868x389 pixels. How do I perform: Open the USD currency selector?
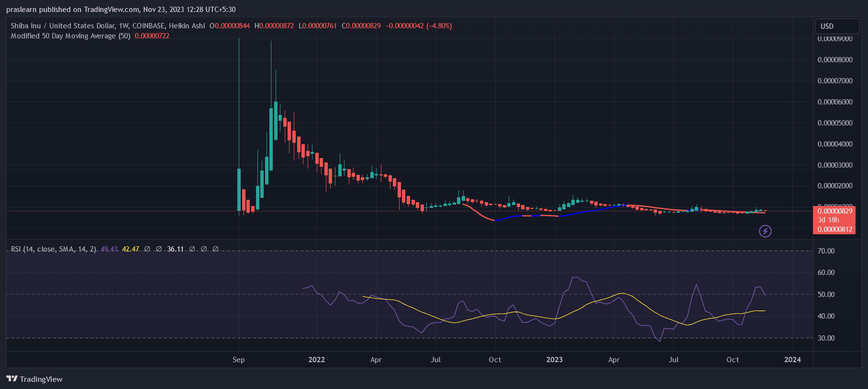click(x=836, y=26)
